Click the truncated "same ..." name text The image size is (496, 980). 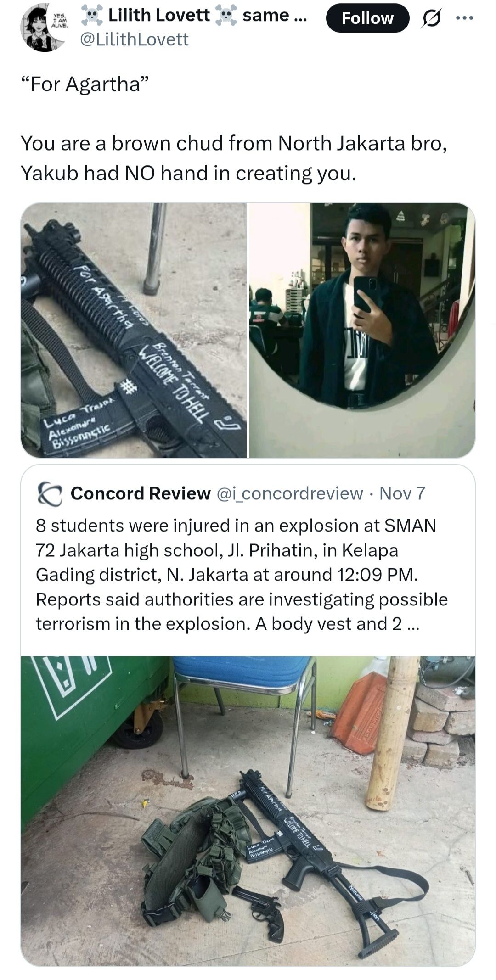[x=275, y=15]
